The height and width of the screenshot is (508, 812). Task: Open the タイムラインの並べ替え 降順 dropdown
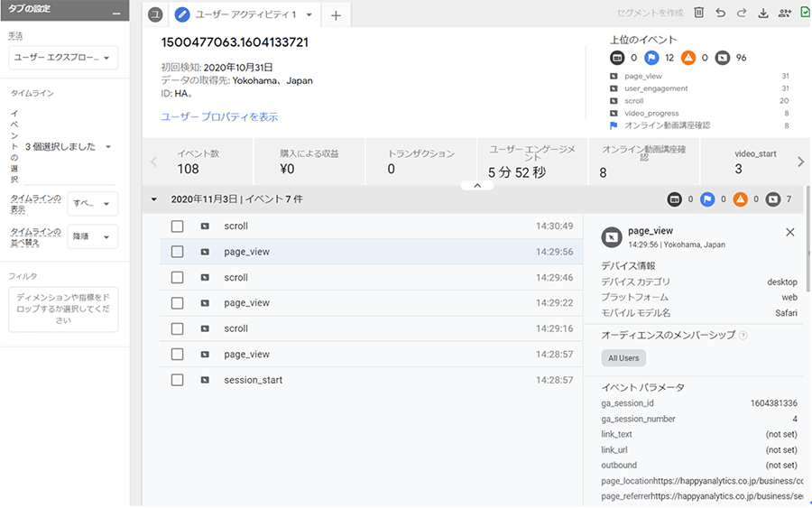click(x=93, y=238)
